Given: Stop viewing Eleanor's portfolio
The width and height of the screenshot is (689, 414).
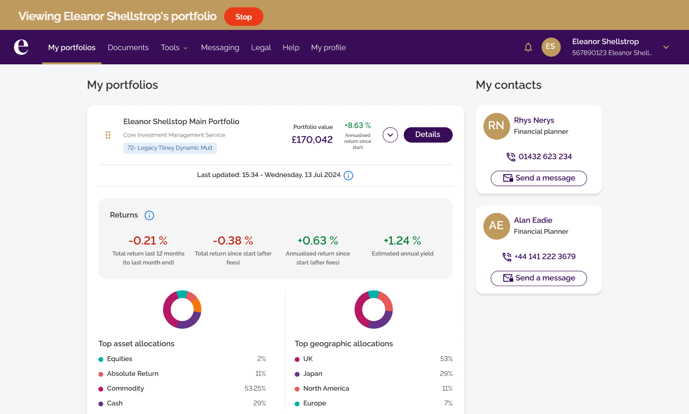Looking at the screenshot, I should click(243, 17).
